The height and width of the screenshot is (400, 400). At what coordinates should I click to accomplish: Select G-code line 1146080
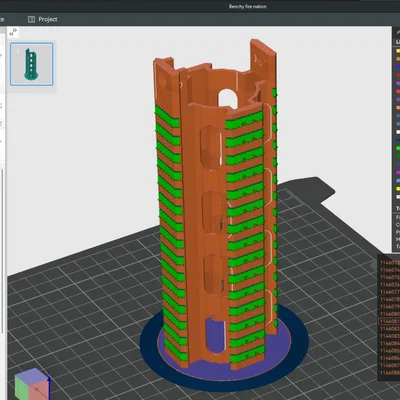pyautogui.click(x=390, y=314)
